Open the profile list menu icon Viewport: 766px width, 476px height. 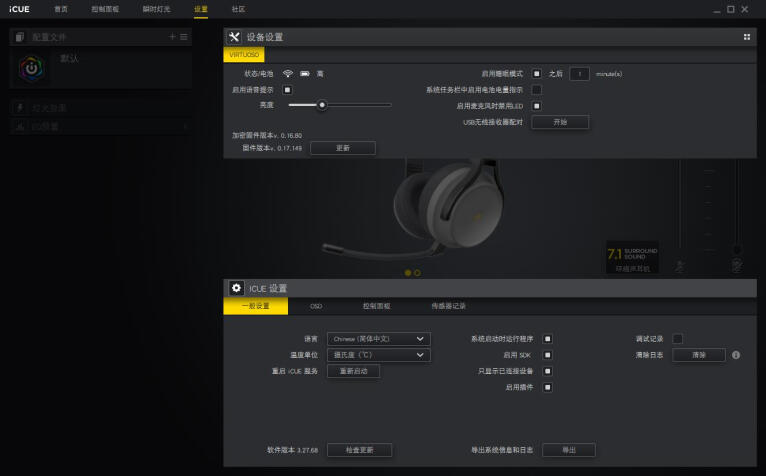(x=183, y=37)
